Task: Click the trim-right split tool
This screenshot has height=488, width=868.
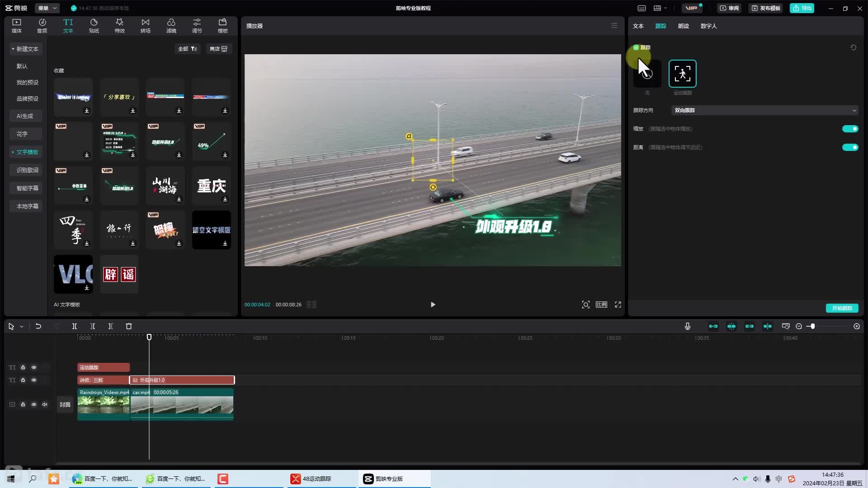Action: [x=110, y=326]
